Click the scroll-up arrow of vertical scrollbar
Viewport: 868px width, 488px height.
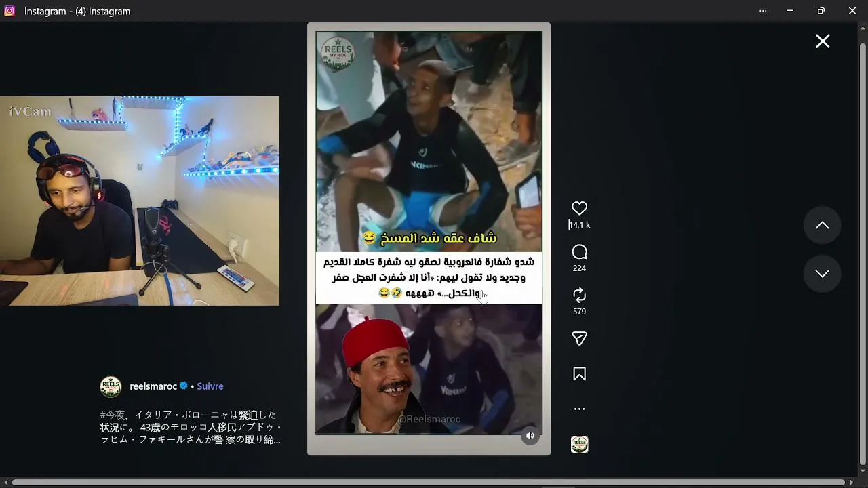tap(863, 28)
